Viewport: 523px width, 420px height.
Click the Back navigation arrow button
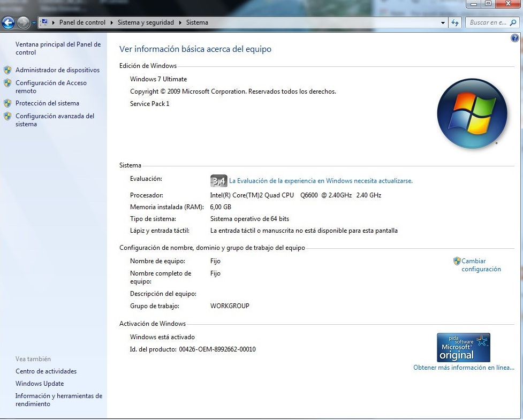coord(9,22)
